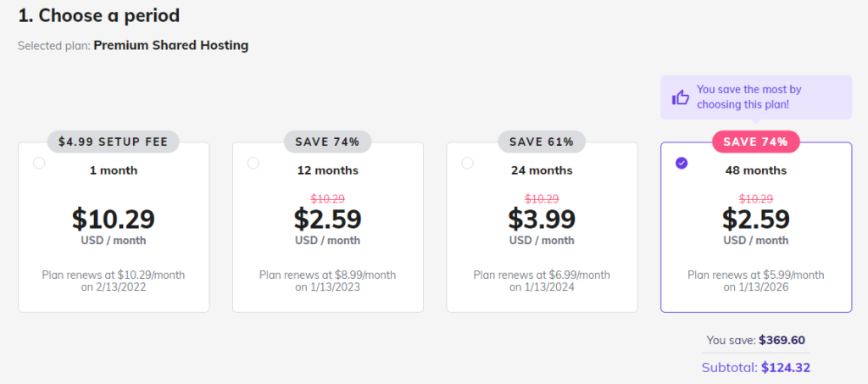Click the You save $369.60 text
Image resolution: width=868 pixels, height=384 pixels.
tap(755, 340)
